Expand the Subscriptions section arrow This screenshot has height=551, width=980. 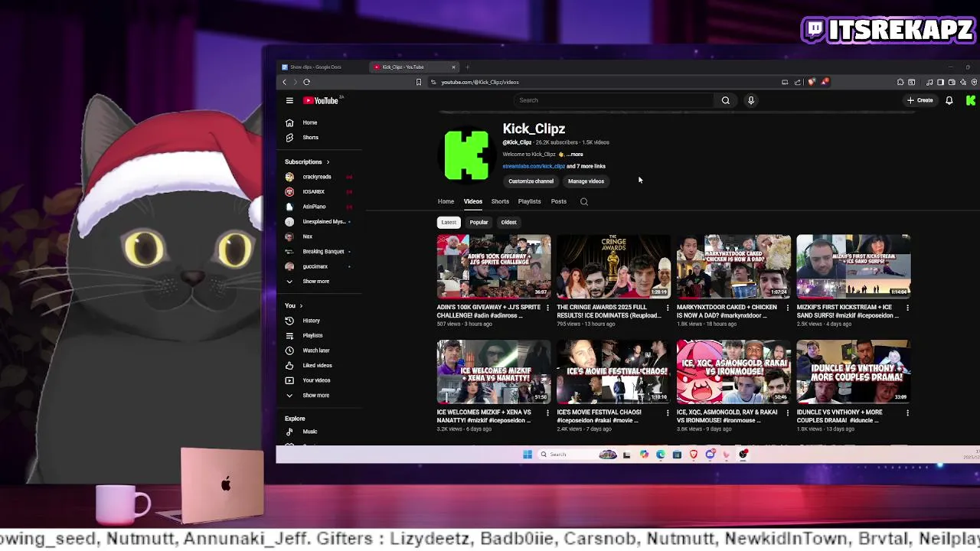328,162
